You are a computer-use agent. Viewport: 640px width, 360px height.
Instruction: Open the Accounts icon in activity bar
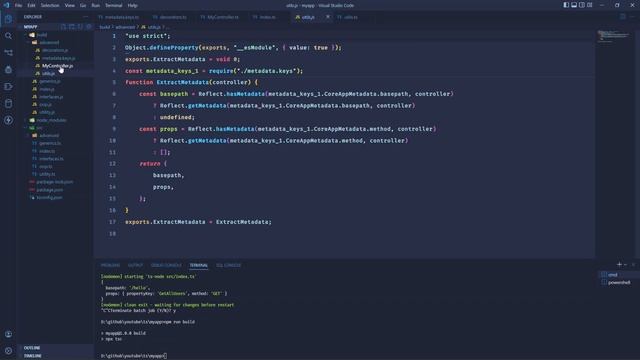pos(8,334)
